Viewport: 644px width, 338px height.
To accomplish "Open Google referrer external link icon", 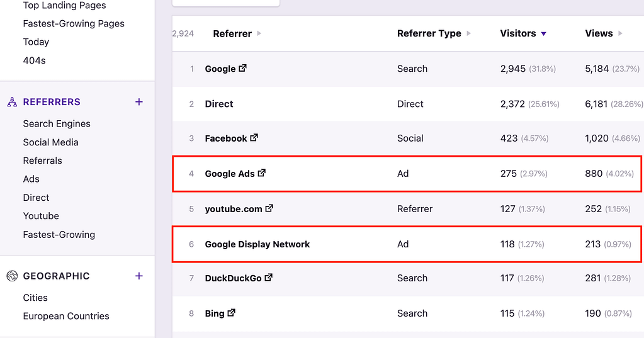I will coord(243,68).
